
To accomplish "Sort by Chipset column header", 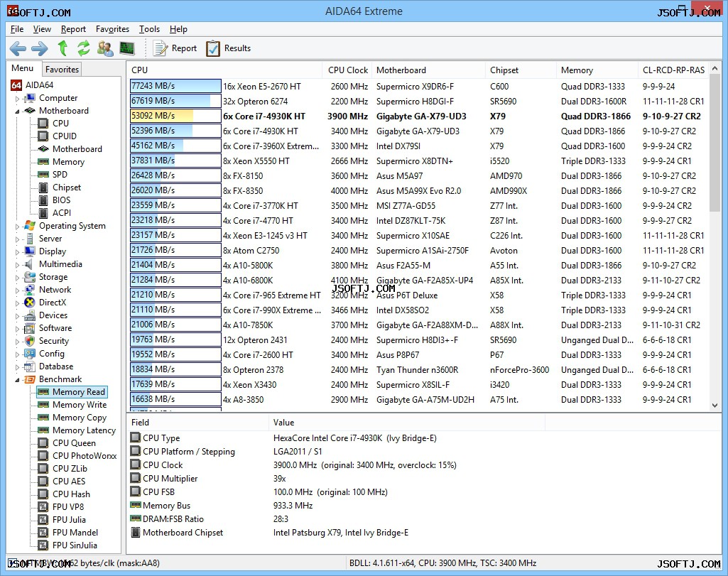I will (x=521, y=70).
